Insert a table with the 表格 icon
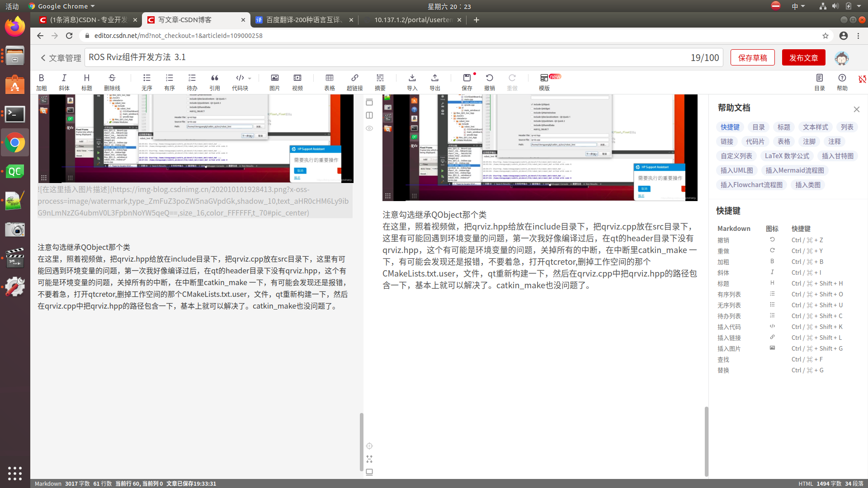868x488 pixels. (329, 78)
